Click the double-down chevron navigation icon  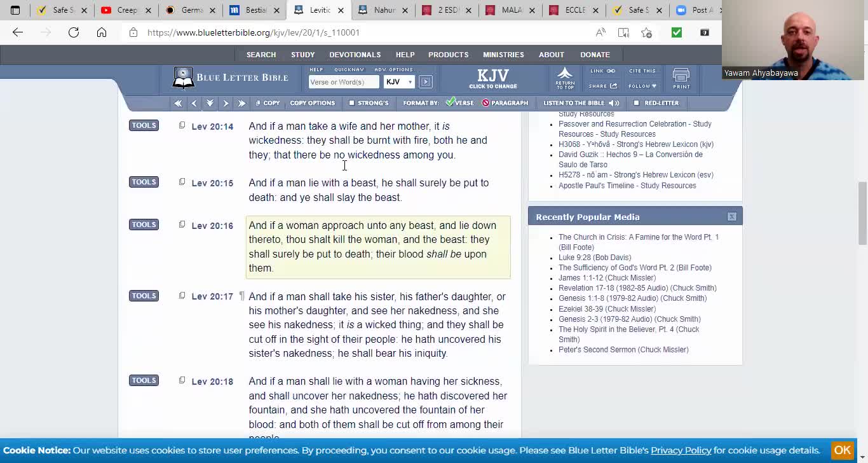click(x=210, y=103)
